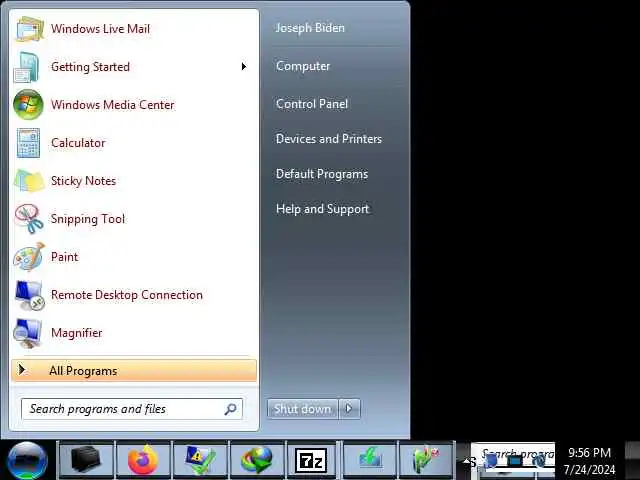Open the warning checkmark taskbar icon

[x=200, y=460]
